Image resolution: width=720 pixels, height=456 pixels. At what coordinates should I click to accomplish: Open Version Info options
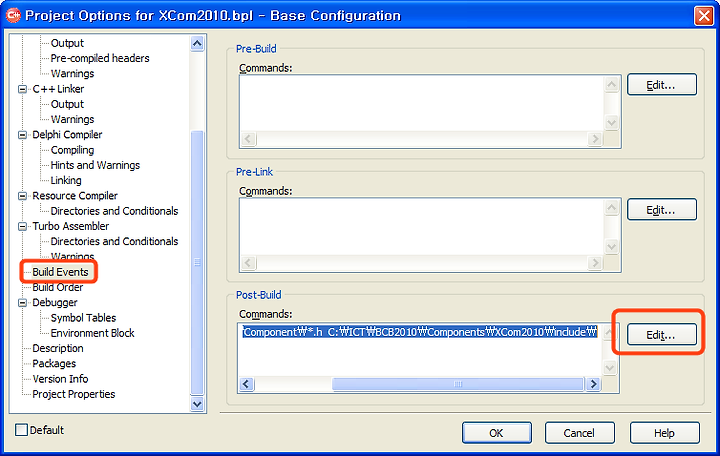[x=60, y=379]
